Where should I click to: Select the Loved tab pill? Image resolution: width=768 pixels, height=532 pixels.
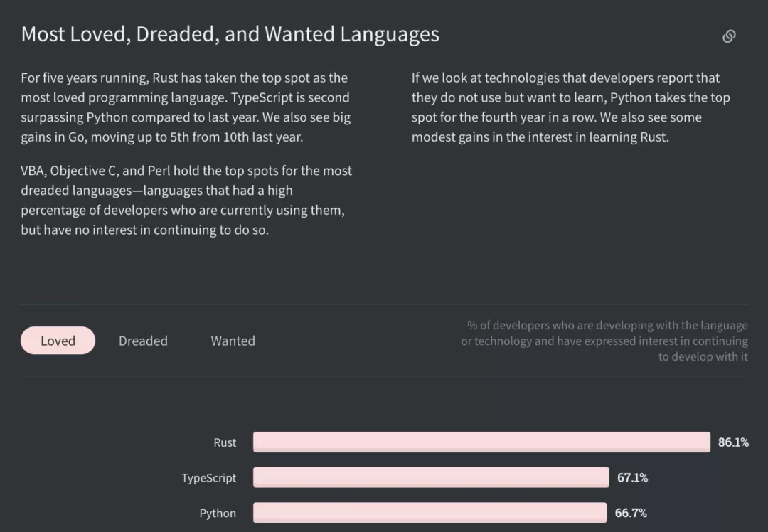(58, 341)
